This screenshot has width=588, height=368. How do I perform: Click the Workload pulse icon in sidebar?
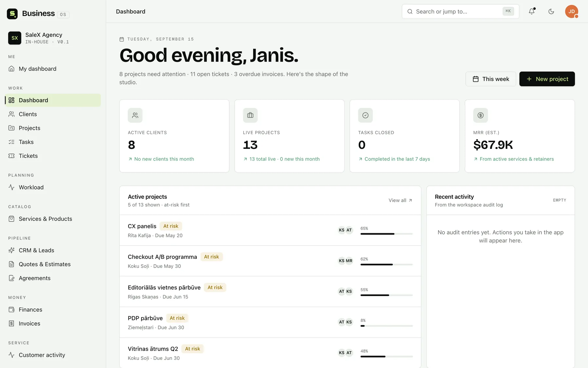(x=11, y=187)
